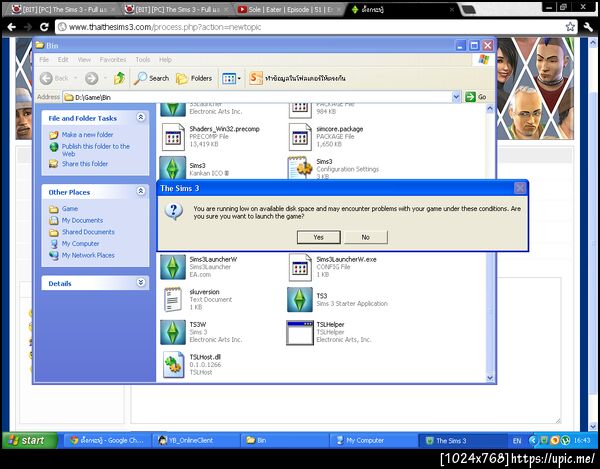This screenshot has width=600, height=469.
Task: Toggle Folders pane in Explorer toolbar
Action: pos(194,78)
